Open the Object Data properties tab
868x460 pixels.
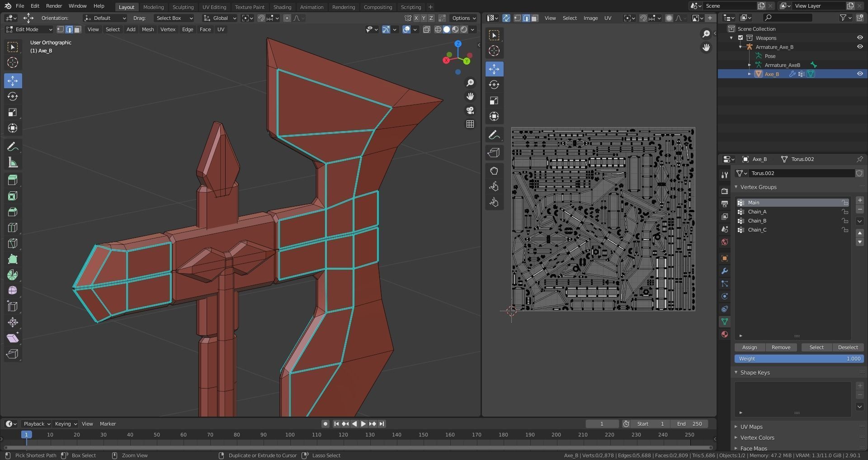(725, 322)
